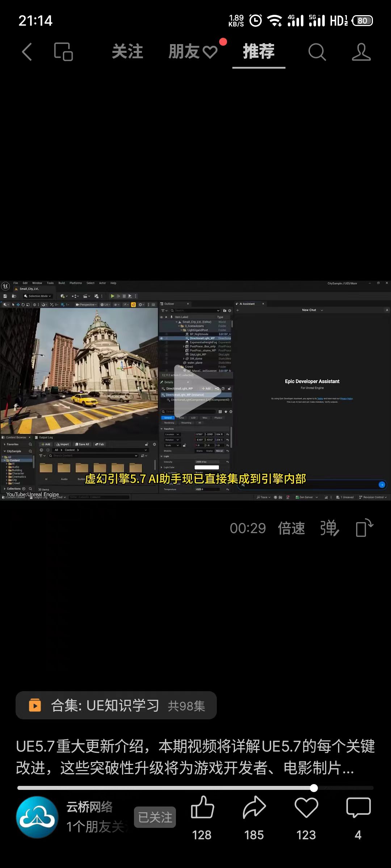The width and height of the screenshot is (391, 868).
Task: Open the multi-window icon beside back arrow
Action: [63, 52]
